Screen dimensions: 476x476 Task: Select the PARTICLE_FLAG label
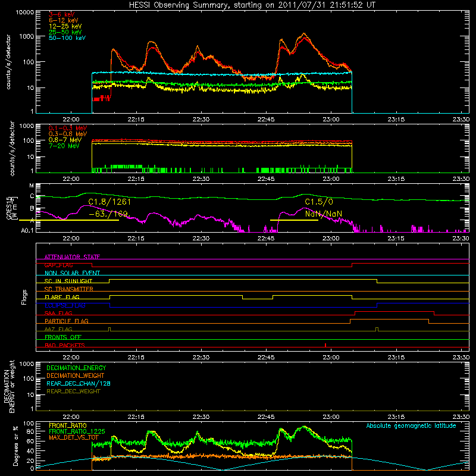[x=67, y=321]
